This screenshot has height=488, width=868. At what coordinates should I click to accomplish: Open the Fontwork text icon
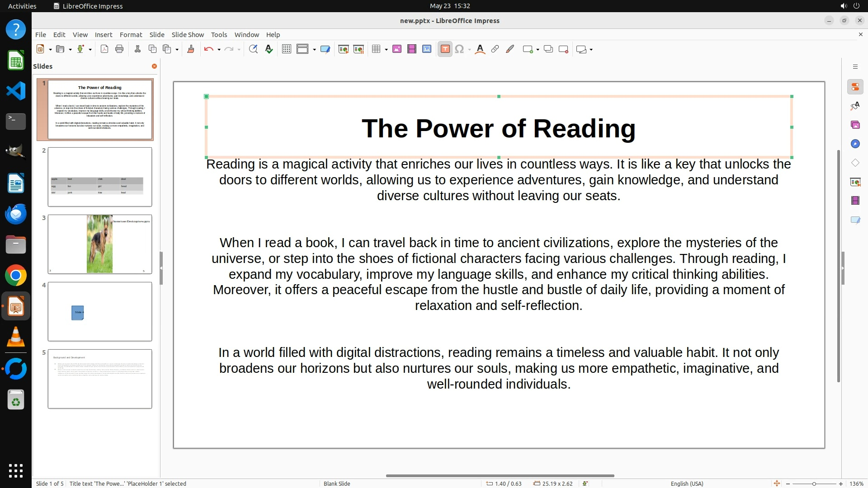click(480, 49)
